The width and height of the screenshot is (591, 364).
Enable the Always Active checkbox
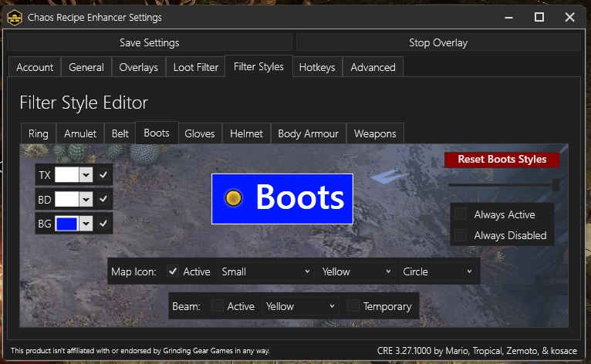[461, 214]
